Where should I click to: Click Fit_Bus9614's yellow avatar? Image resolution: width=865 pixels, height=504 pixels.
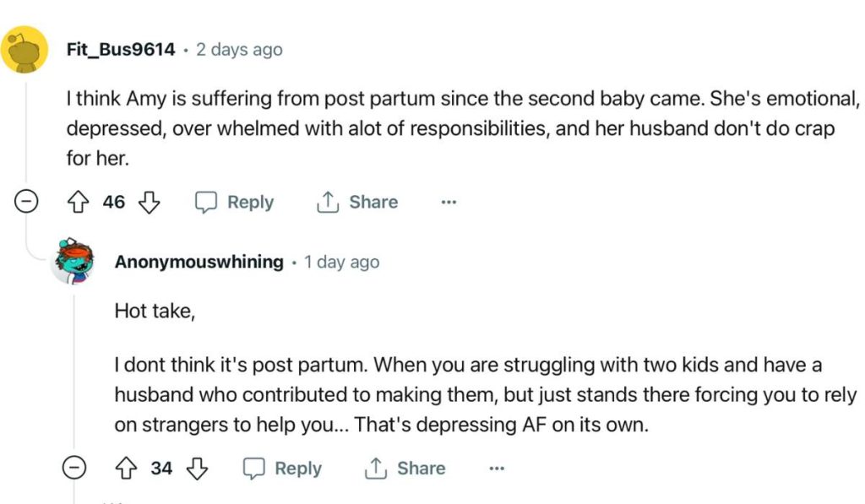24,50
